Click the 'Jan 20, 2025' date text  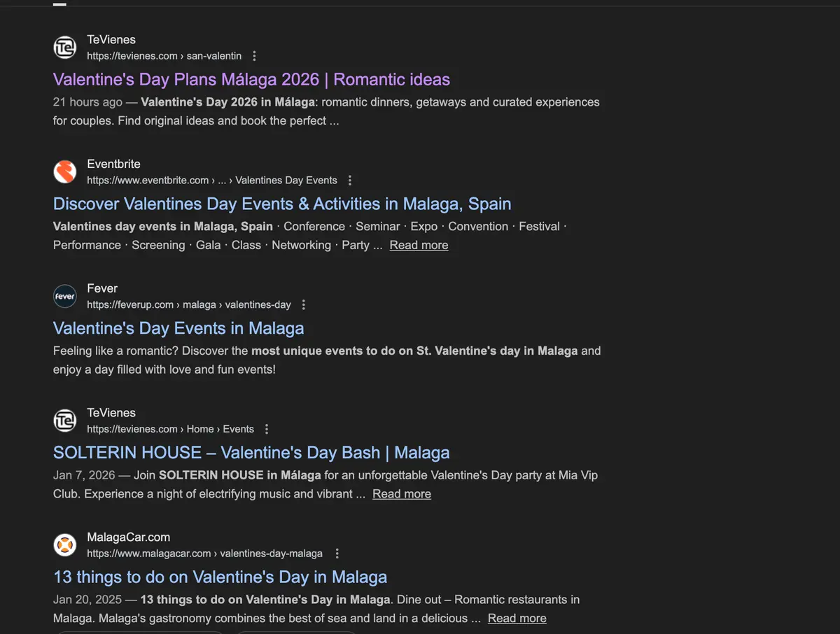click(x=87, y=600)
